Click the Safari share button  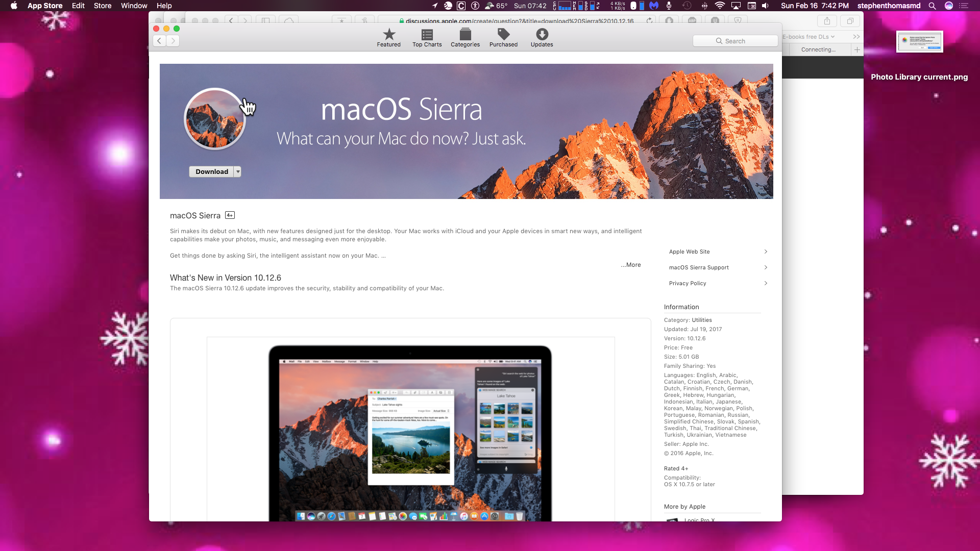tap(827, 21)
